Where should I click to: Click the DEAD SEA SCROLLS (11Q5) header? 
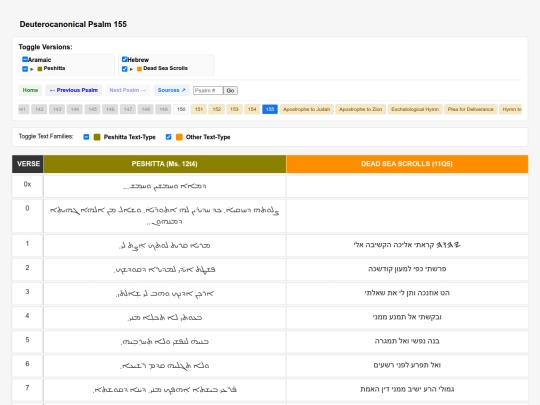point(407,164)
